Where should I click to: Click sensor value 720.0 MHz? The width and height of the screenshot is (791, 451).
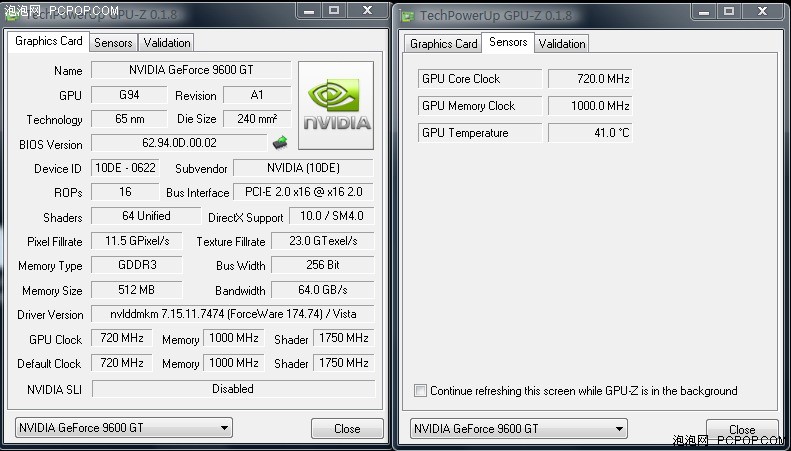[590, 79]
